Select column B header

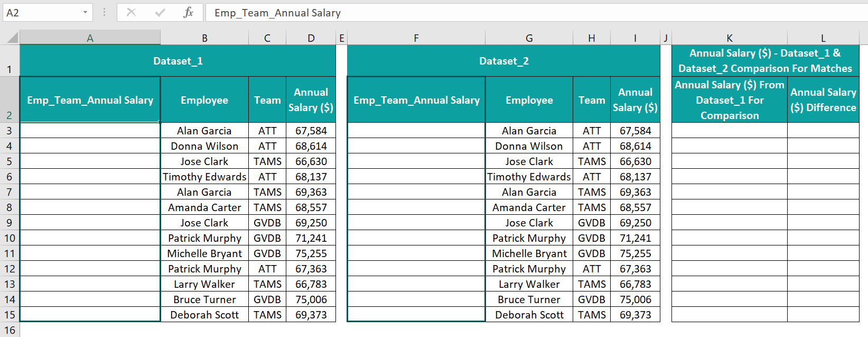click(204, 38)
